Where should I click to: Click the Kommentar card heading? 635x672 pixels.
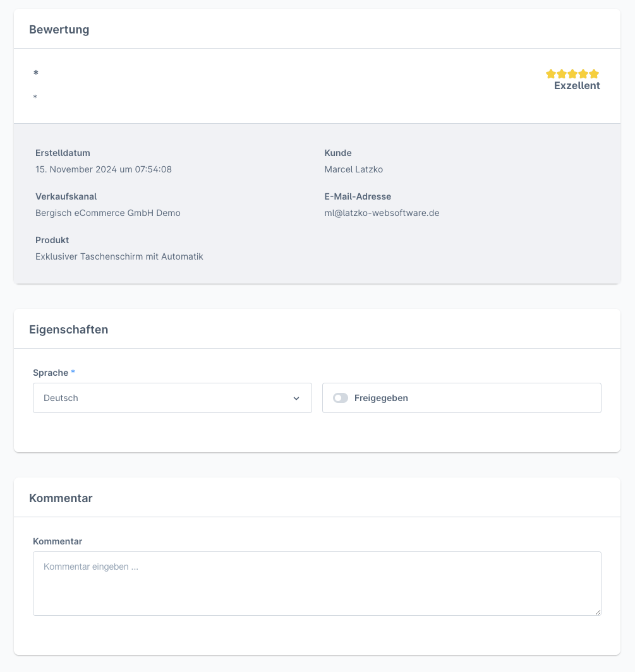[x=61, y=498]
